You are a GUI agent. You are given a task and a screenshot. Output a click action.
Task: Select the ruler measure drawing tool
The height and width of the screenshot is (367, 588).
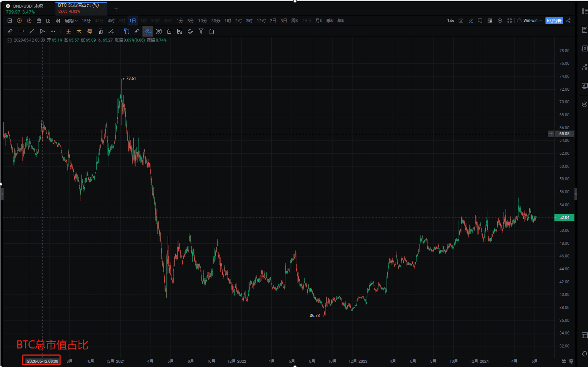click(x=10, y=31)
